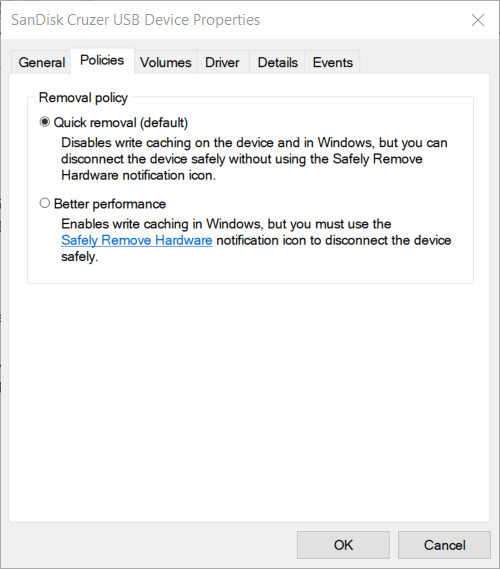This screenshot has height=569, width=500.
Task: Confirm with the OK button
Action: point(343,545)
